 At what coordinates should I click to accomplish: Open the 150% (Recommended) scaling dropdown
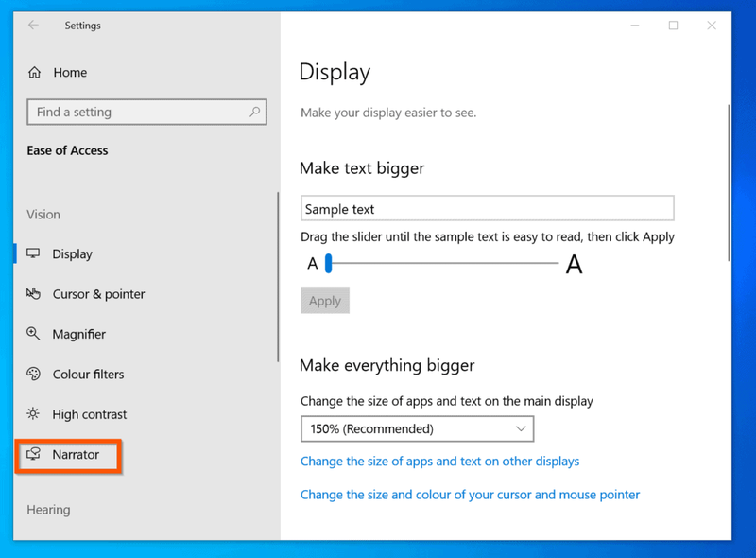tap(417, 428)
